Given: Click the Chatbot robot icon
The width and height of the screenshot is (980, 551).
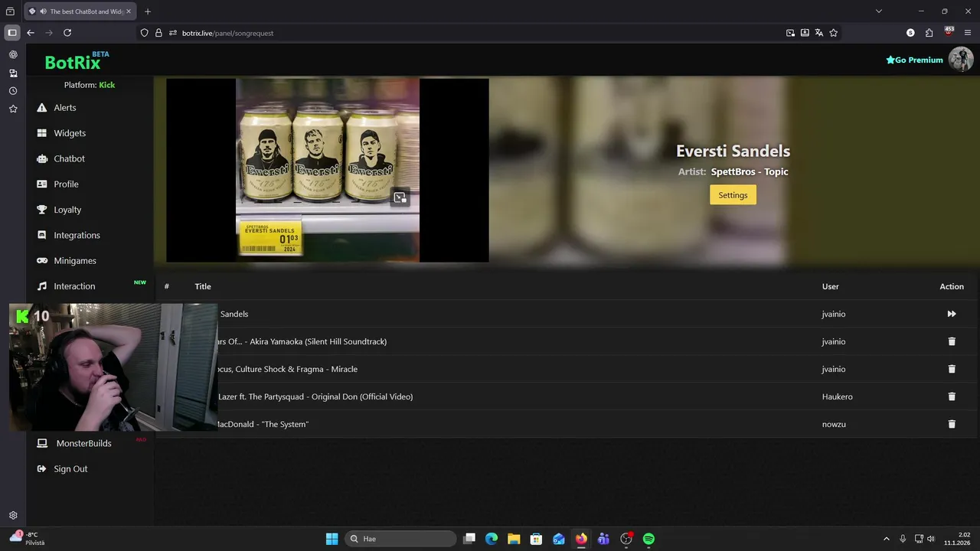Looking at the screenshot, I should 41,158.
